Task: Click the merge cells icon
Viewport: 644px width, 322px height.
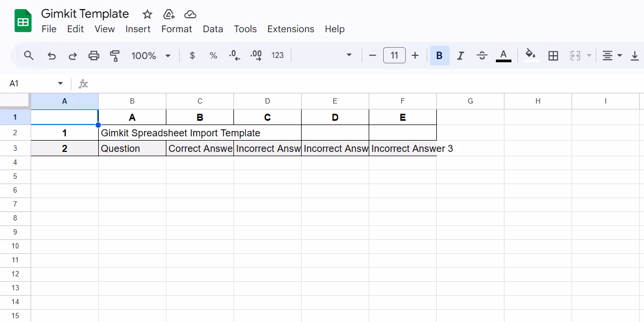Action: coord(575,55)
